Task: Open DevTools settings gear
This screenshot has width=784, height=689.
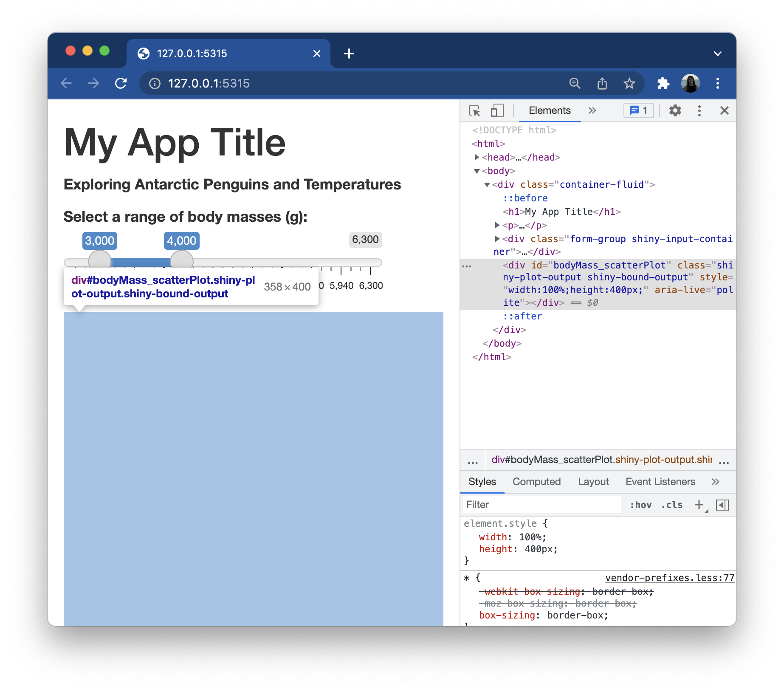Action: (x=675, y=110)
